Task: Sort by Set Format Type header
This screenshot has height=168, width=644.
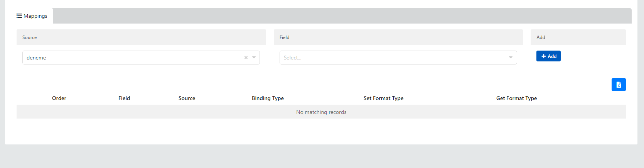Action: point(383,98)
